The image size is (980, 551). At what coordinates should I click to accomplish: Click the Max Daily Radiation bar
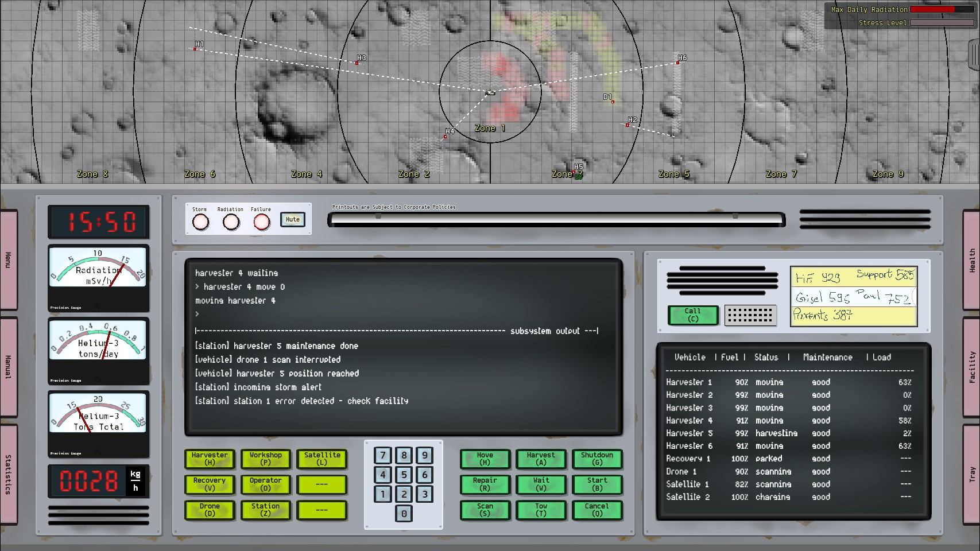point(942,9)
